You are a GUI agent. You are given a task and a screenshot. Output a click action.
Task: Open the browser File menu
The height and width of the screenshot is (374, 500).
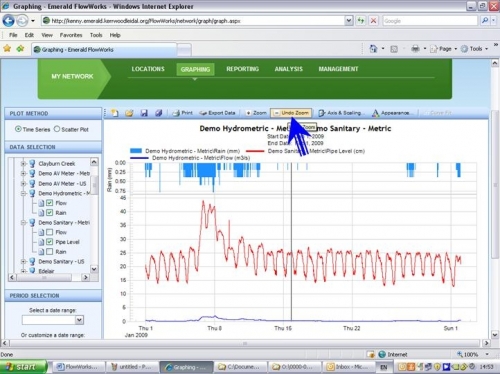click(x=13, y=35)
